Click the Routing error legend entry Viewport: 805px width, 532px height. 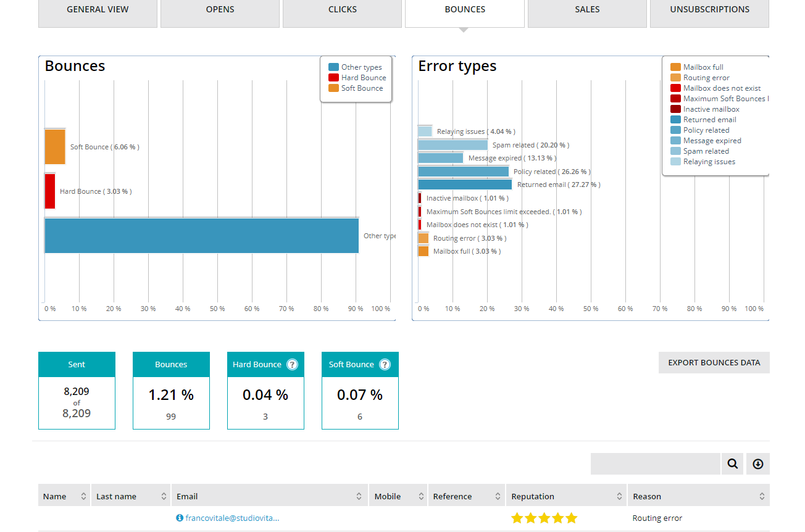pos(700,78)
